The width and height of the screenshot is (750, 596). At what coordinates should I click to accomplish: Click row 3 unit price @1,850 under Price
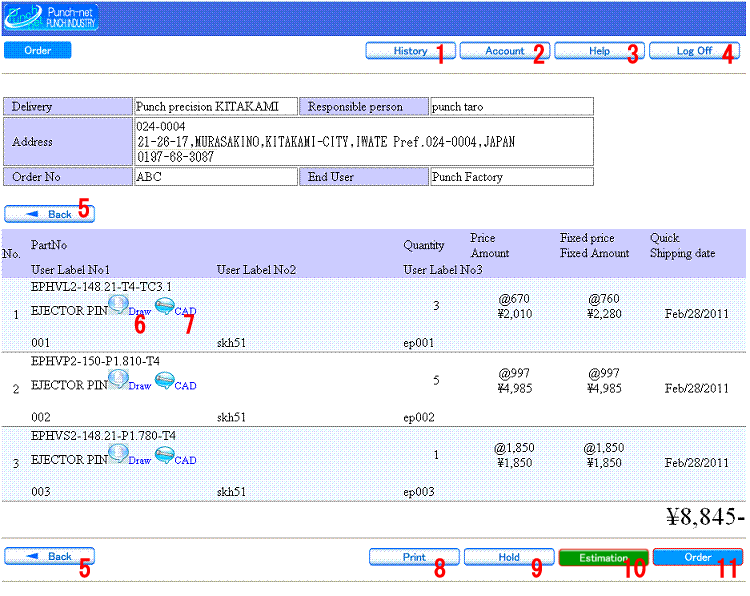[x=514, y=448]
